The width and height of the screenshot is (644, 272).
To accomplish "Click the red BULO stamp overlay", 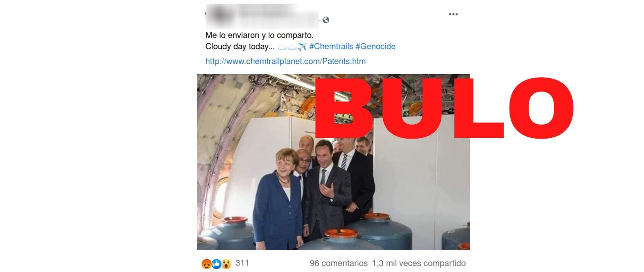I will (x=444, y=108).
